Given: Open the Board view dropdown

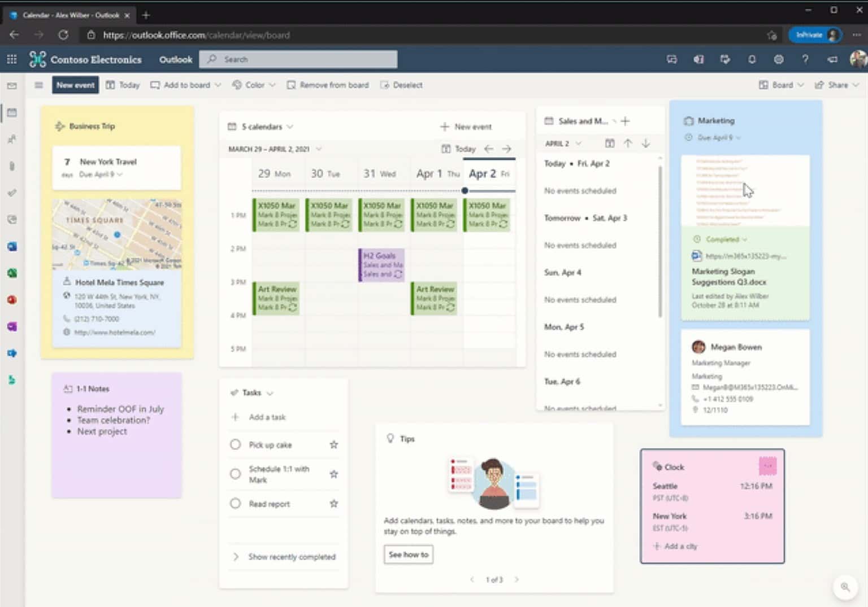Looking at the screenshot, I should click(x=781, y=85).
